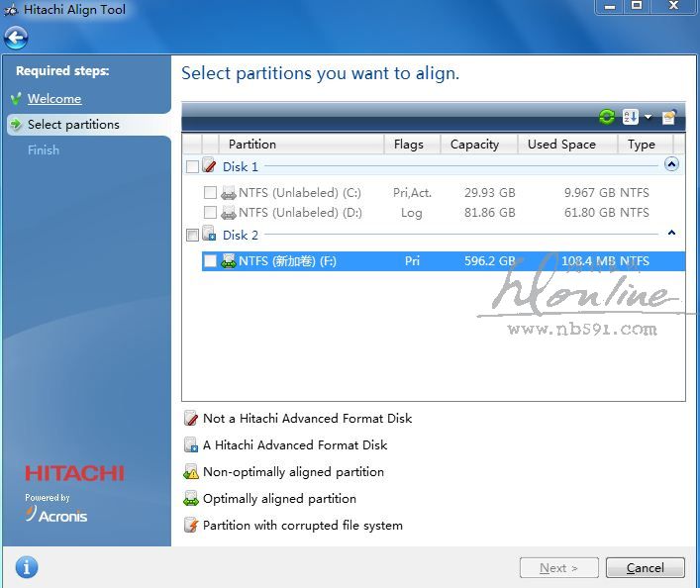Maximize the Hitachi Align Tool window
The width and height of the screenshot is (700, 588).
click(x=637, y=5)
